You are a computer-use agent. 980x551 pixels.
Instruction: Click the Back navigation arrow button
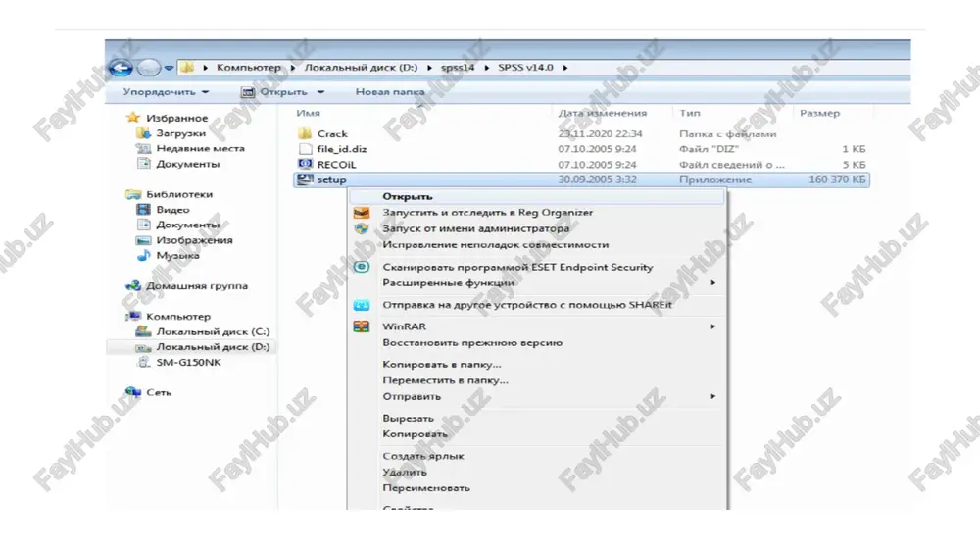click(x=121, y=67)
